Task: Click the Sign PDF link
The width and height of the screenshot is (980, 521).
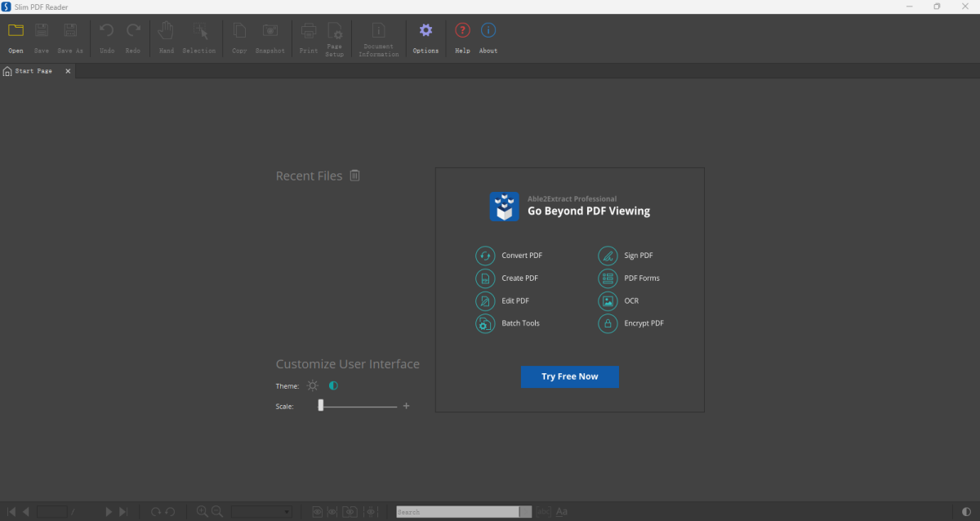Action: coord(638,256)
